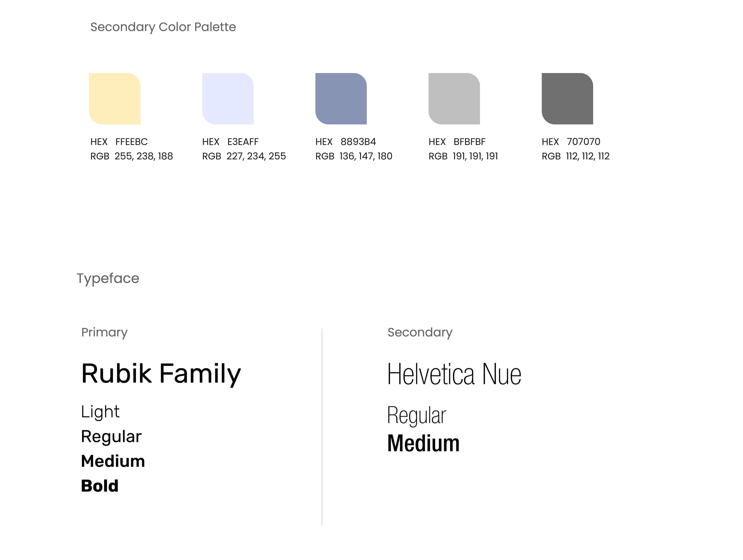Image resolution: width=743 pixels, height=560 pixels.
Task: Select the Bold weight under Rubik
Action: tap(100, 486)
